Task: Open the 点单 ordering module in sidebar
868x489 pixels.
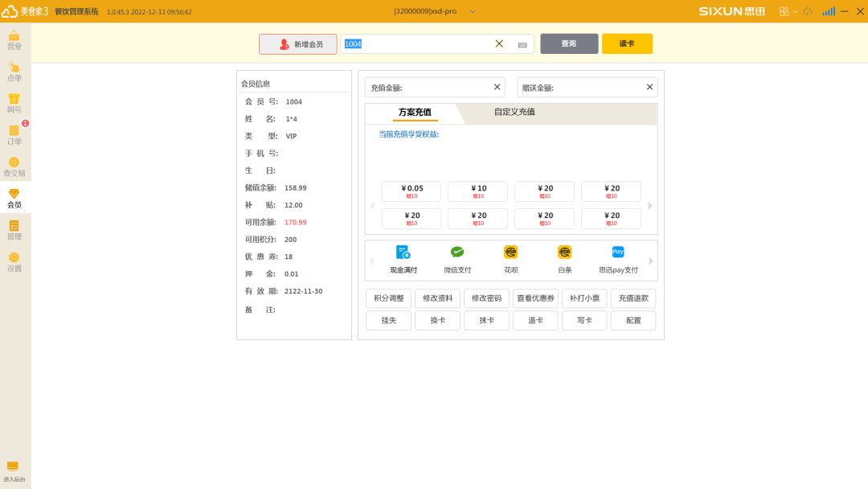Action: coord(14,72)
